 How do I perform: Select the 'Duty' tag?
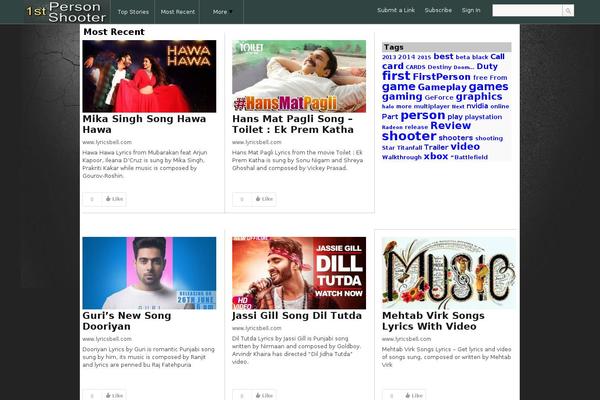[x=487, y=66]
